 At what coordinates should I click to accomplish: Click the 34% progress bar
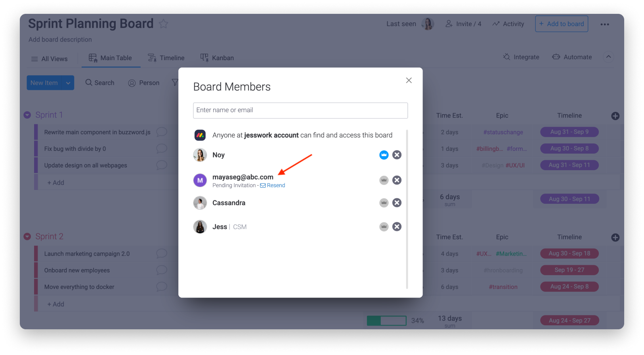click(386, 321)
